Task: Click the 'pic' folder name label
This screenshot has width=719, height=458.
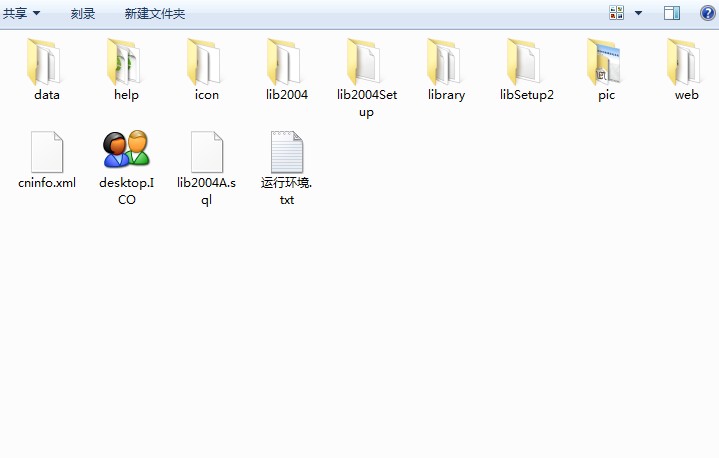Action: (607, 95)
